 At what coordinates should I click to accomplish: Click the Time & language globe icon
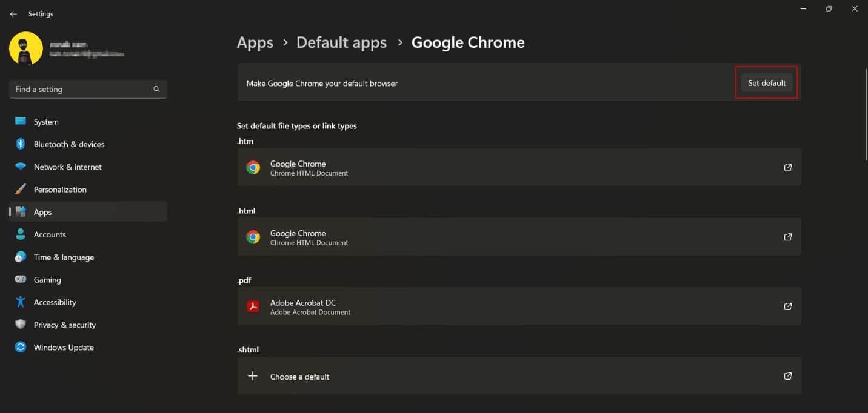[21, 257]
